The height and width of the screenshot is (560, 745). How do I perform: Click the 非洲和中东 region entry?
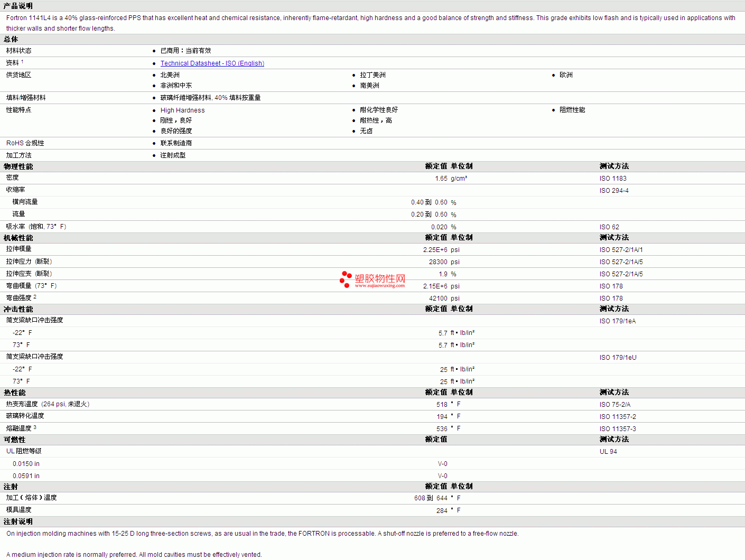(x=176, y=86)
